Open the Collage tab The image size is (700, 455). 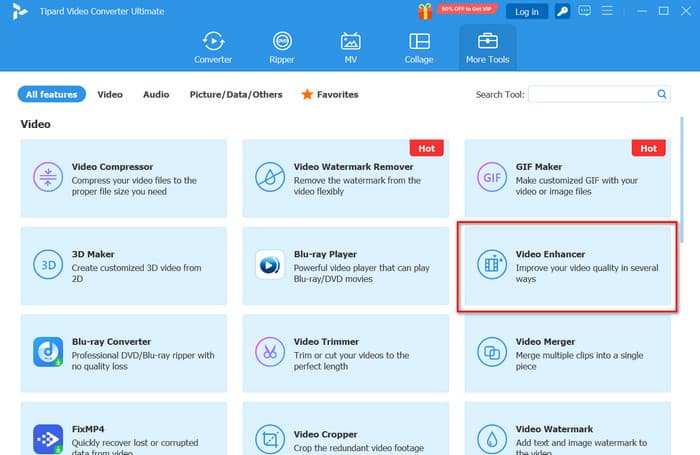(419, 48)
